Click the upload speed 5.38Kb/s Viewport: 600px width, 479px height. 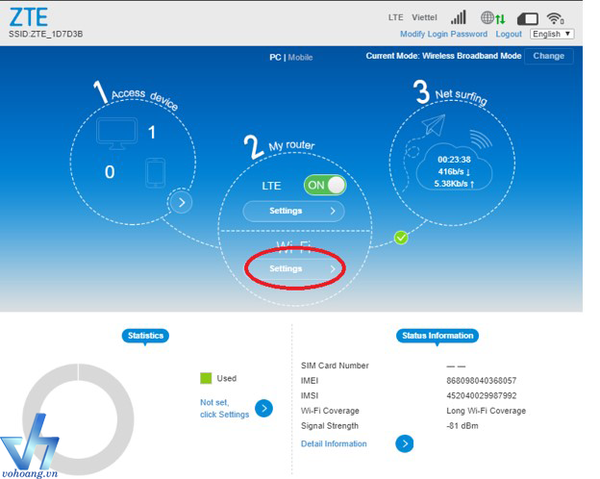(x=454, y=184)
